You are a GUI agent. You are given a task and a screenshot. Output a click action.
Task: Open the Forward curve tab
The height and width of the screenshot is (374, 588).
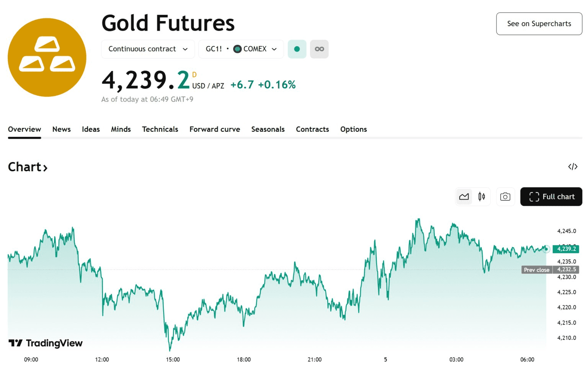pyautogui.click(x=215, y=130)
